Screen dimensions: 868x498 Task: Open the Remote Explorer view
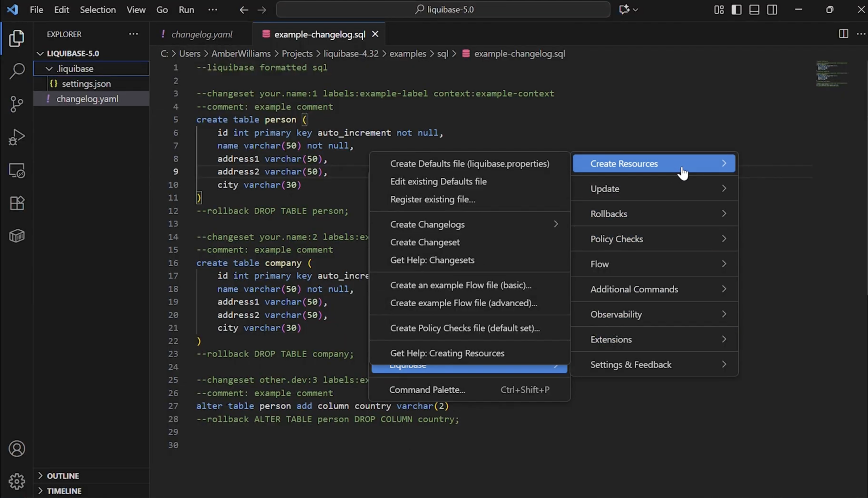[16, 170]
